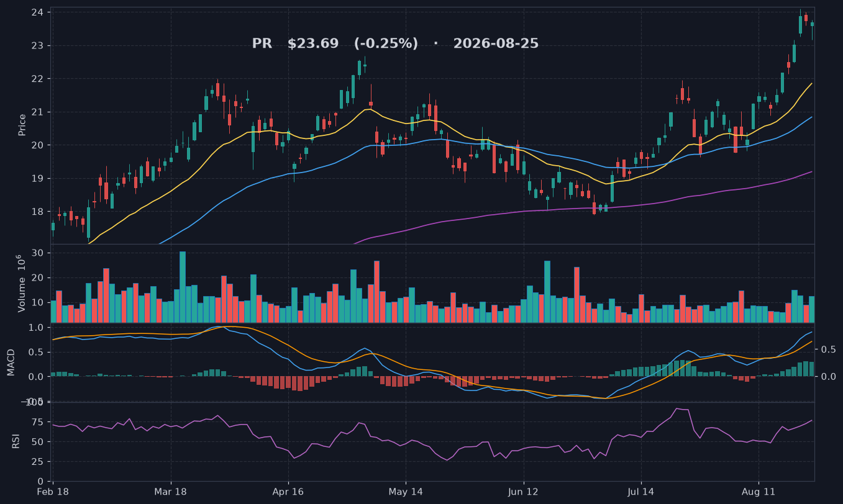The height and width of the screenshot is (504, 843).
Task: Click the Price axis label
Action: tap(22, 125)
